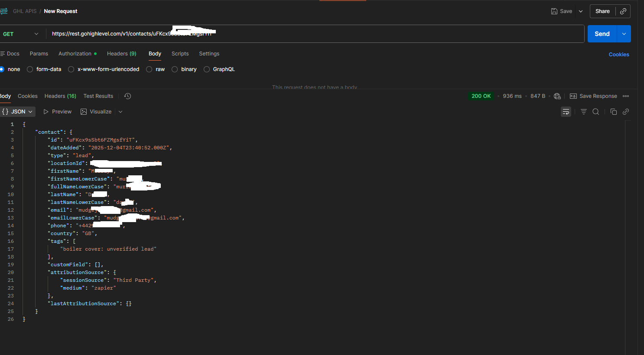Click into the request URL field

click(315, 34)
